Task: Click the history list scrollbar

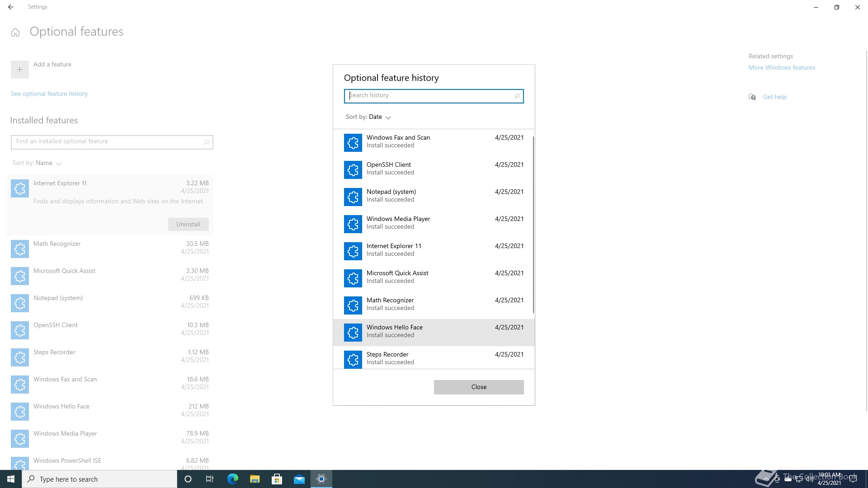Action: click(x=533, y=225)
